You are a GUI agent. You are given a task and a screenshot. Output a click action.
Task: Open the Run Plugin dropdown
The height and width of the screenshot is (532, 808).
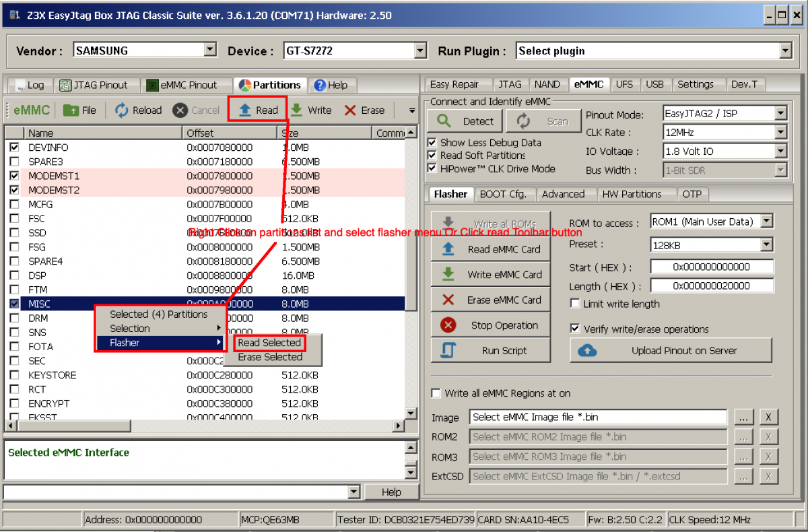(785, 51)
